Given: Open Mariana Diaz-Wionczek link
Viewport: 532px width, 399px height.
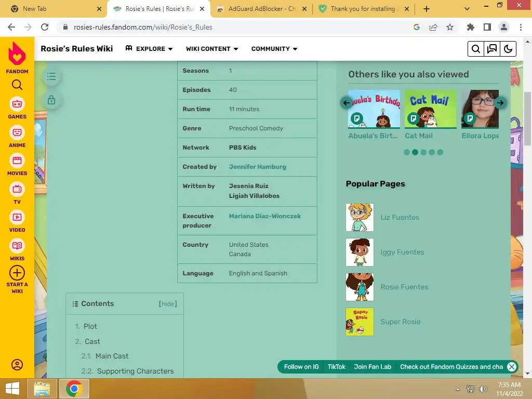Looking at the screenshot, I should coord(265,216).
